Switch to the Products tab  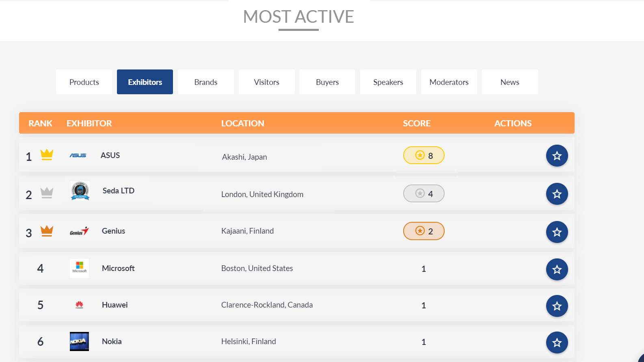click(84, 82)
